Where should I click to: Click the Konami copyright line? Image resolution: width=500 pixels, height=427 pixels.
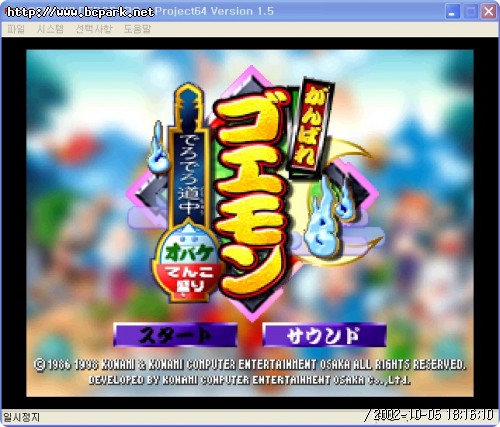(x=249, y=365)
